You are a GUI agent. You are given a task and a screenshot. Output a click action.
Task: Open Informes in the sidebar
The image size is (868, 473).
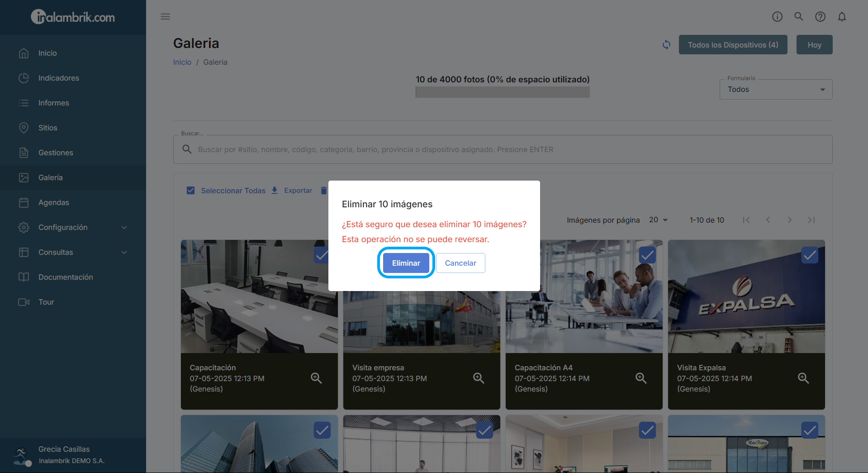click(73, 103)
